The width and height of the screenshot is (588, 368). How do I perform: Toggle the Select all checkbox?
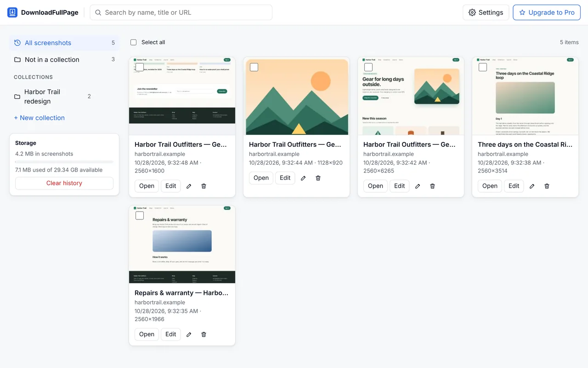click(x=134, y=42)
